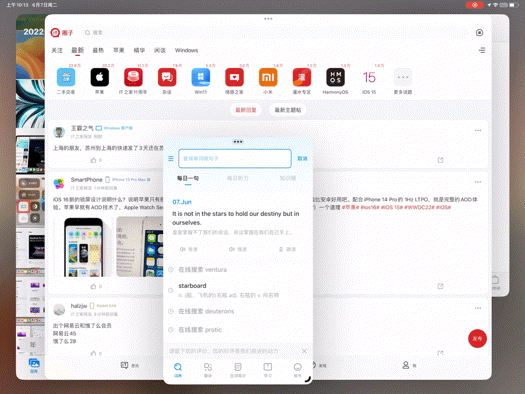Screen dimensions: 525x394
Task: Open 我 profile in IT之家 bottom bar
Action: click(409, 365)
